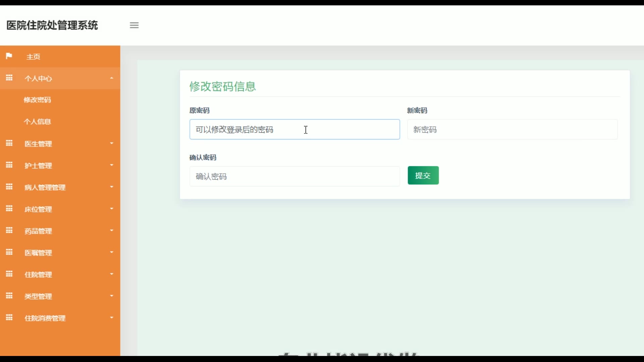Viewport: 644px width, 362px height.
Task: Expand the 药品管理 dropdown arrow
Action: (112, 231)
